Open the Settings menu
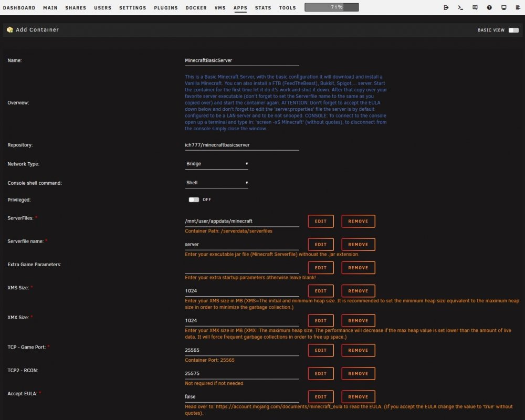 133,8
